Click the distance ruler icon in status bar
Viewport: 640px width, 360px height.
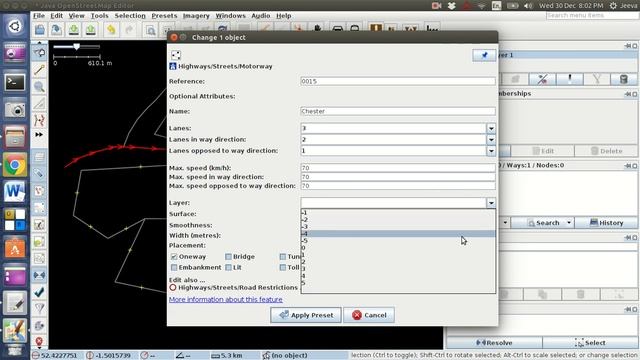(216, 356)
